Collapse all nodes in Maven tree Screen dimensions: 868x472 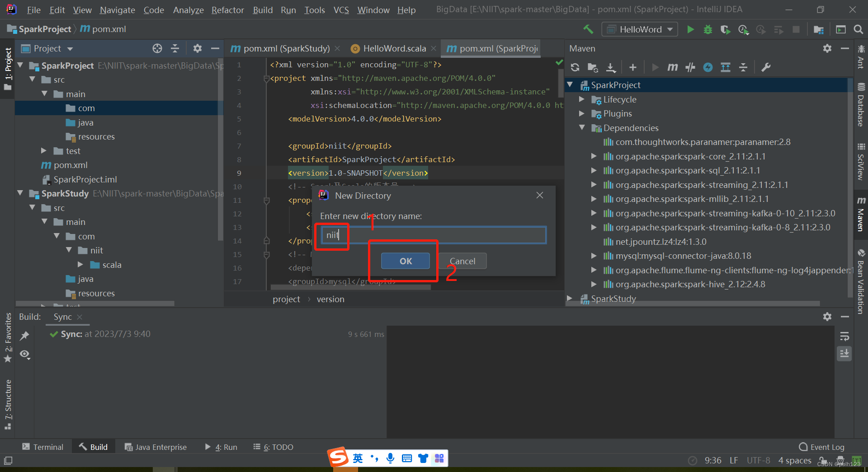(743, 67)
